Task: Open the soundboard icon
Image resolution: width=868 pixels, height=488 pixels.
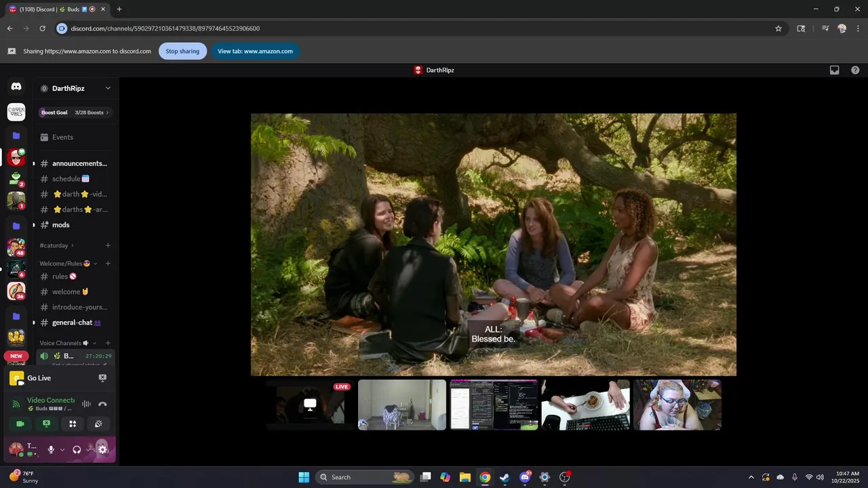Action: (x=98, y=424)
